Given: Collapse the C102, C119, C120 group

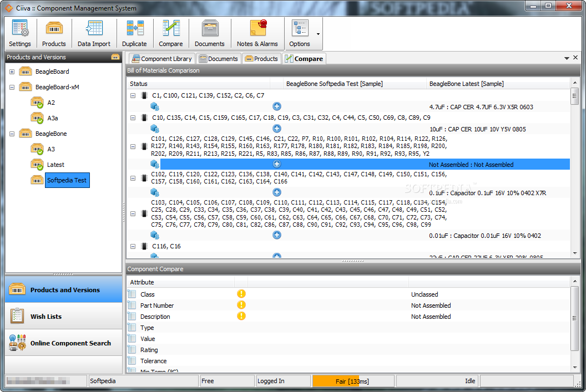Looking at the screenshot, I should (133, 178).
